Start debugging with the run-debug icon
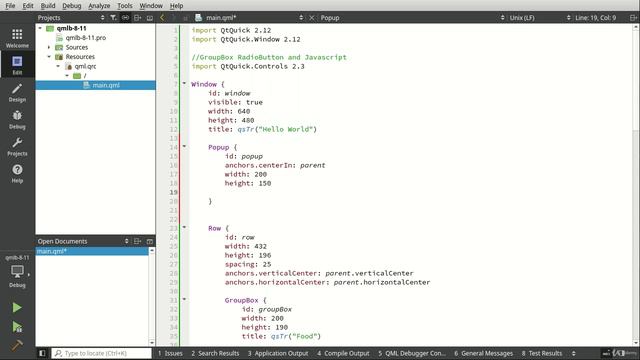The width and height of the screenshot is (640, 360). [x=17, y=327]
